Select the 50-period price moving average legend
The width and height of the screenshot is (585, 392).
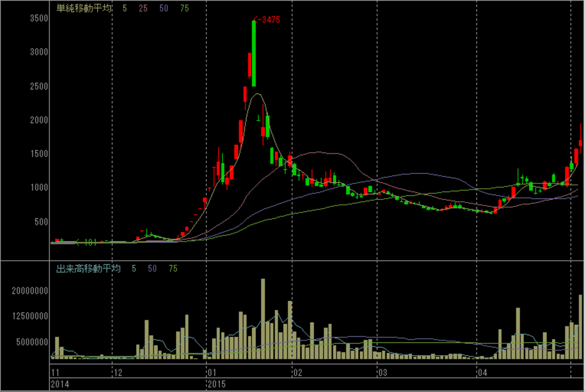(x=163, y=8)
